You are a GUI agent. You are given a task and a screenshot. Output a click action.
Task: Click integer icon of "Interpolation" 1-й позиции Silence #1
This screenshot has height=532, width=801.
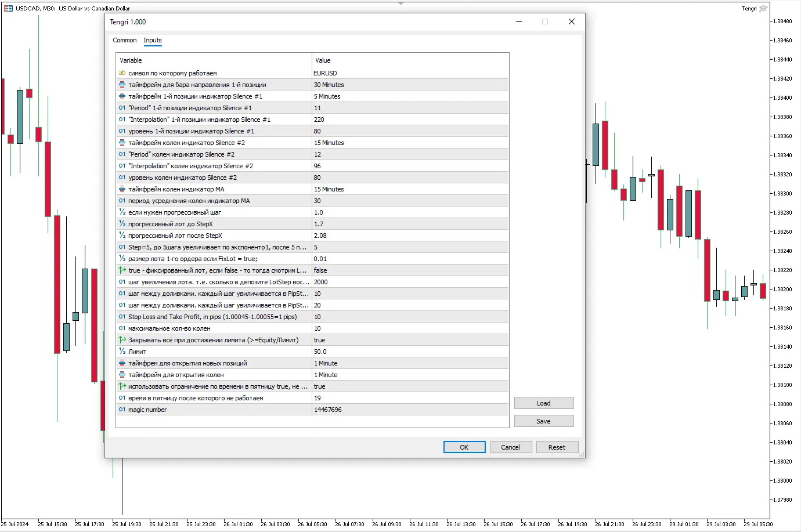click(x=122, y=120)
